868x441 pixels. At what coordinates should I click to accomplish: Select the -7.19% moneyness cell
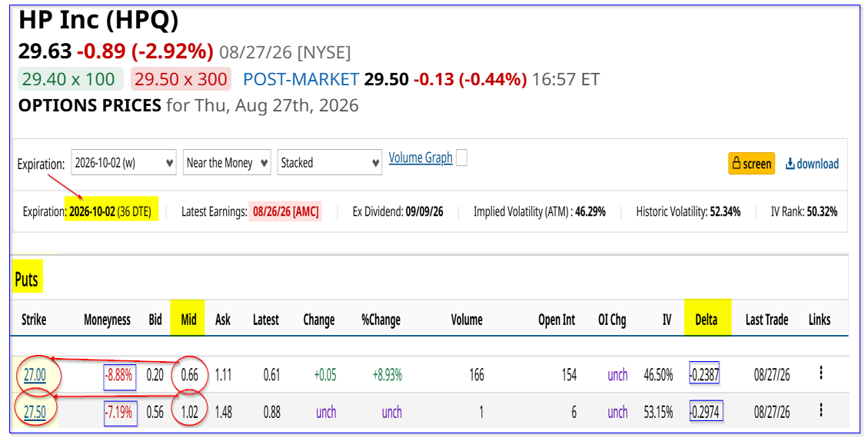pos(120,412)
